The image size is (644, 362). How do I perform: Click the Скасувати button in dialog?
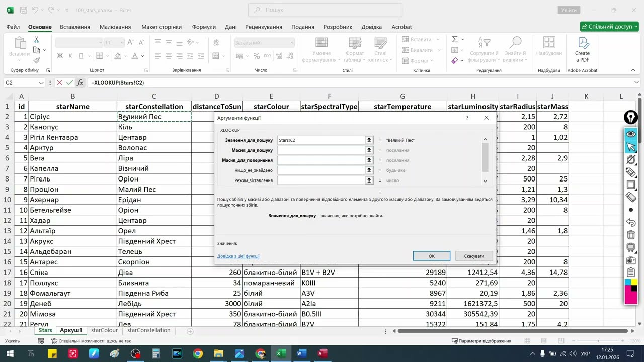coord(474,256)
